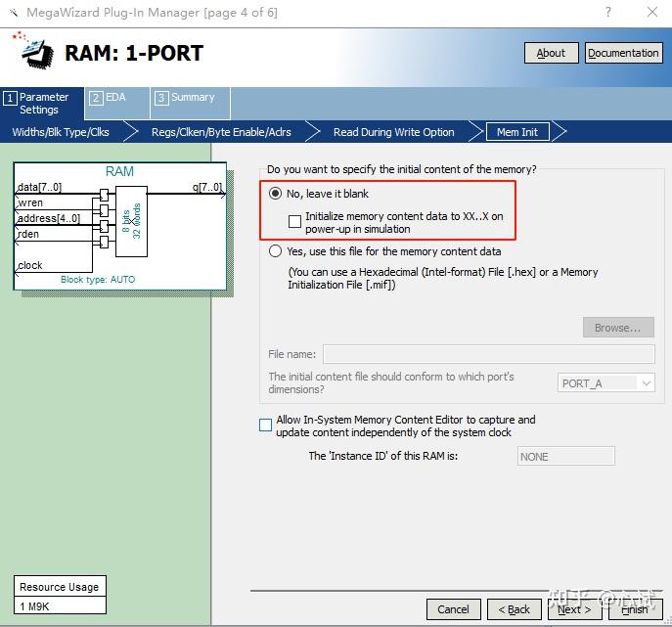Click arrow chevron after Mem Init

560,132
